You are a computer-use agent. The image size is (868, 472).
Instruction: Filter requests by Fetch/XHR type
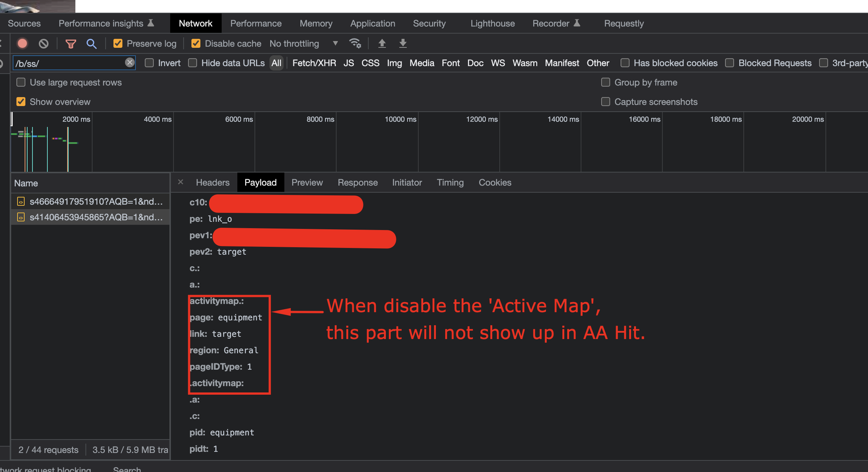click(x=314, y=63)
